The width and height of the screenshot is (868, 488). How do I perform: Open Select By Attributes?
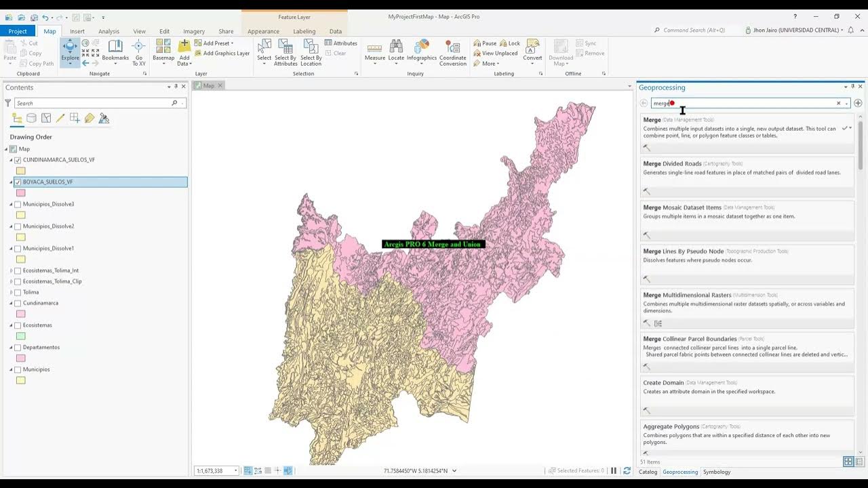coord(285,52)
